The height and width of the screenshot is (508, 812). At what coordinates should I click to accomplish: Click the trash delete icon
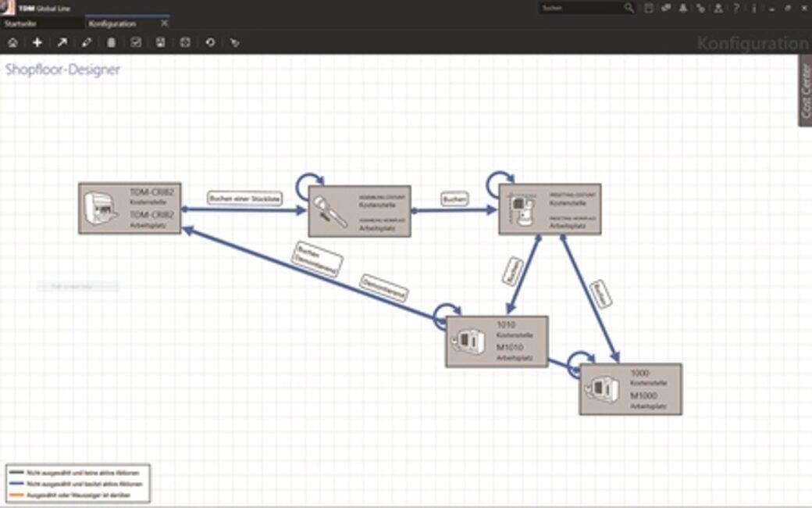pos(111,42)
